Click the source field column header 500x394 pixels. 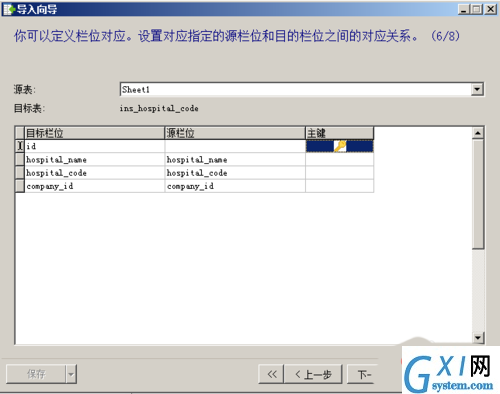click(x=235, y=133)
